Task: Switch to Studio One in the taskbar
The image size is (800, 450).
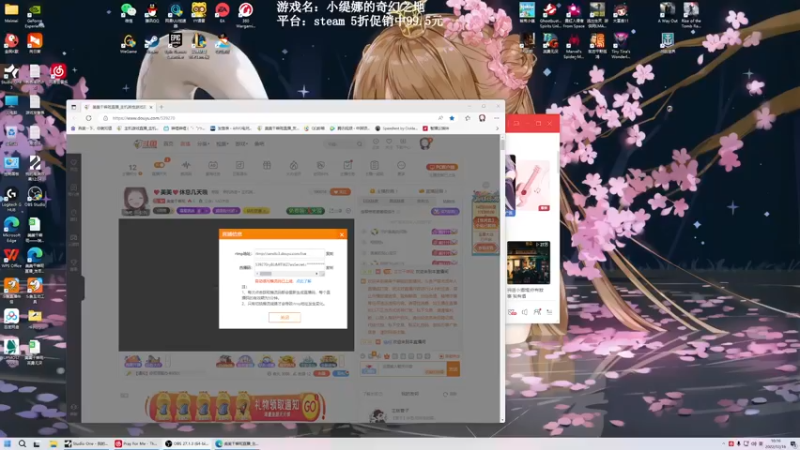Action: pos(87,444)
